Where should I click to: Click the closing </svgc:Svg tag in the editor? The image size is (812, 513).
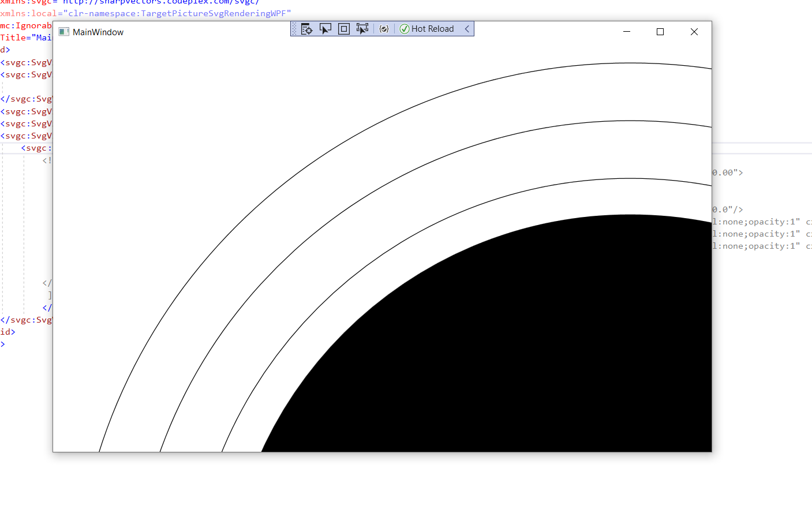coord(26,99)
